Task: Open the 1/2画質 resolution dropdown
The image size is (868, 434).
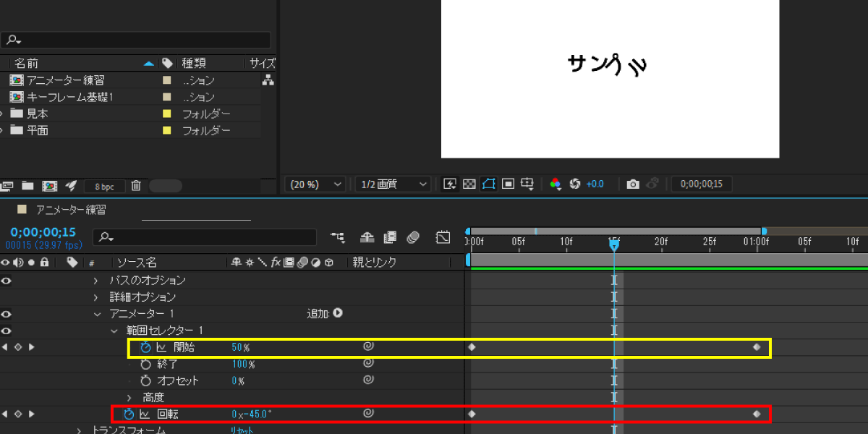Action: (x=393, y=184)
